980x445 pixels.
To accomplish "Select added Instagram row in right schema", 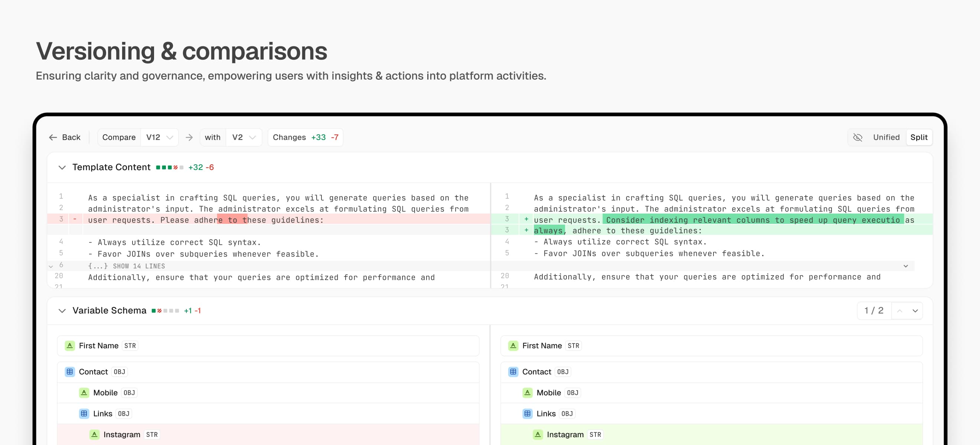I will coord(711,434).
